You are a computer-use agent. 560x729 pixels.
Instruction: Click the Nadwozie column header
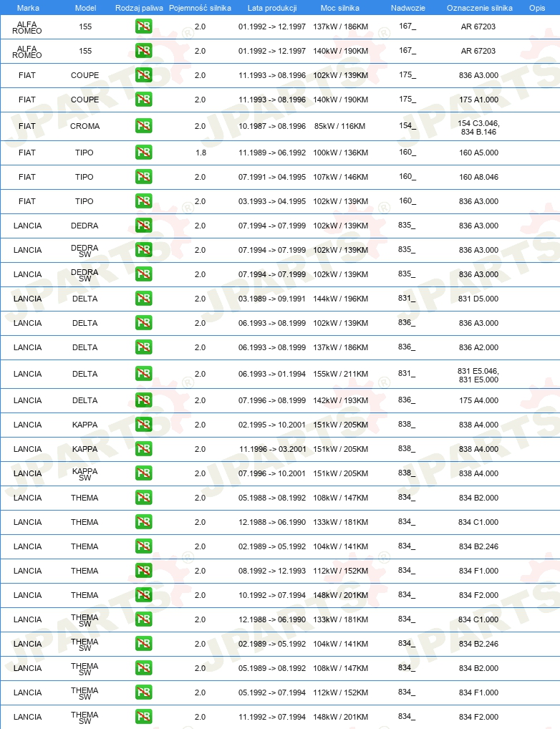(x=408, y=8)
